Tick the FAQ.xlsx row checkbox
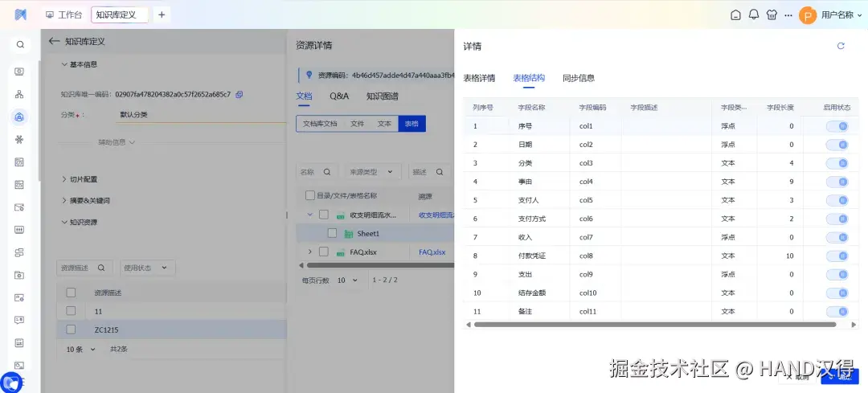 [324, 252]
